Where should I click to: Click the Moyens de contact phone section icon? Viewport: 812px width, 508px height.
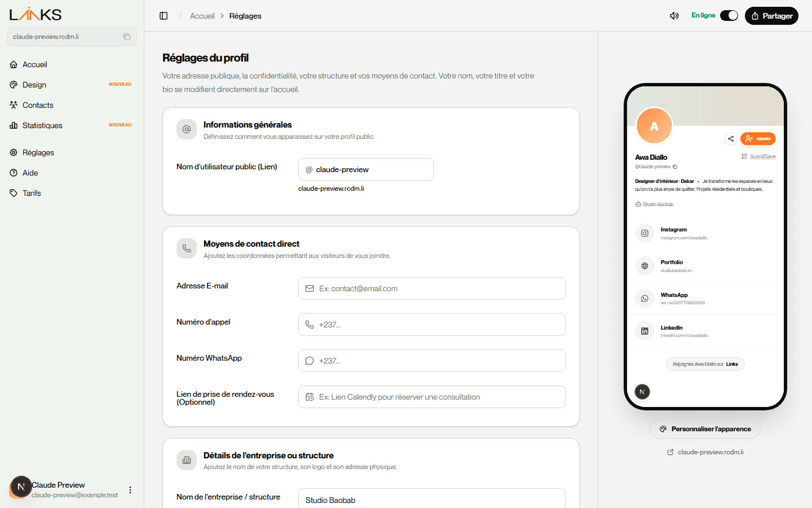[187, 248]
